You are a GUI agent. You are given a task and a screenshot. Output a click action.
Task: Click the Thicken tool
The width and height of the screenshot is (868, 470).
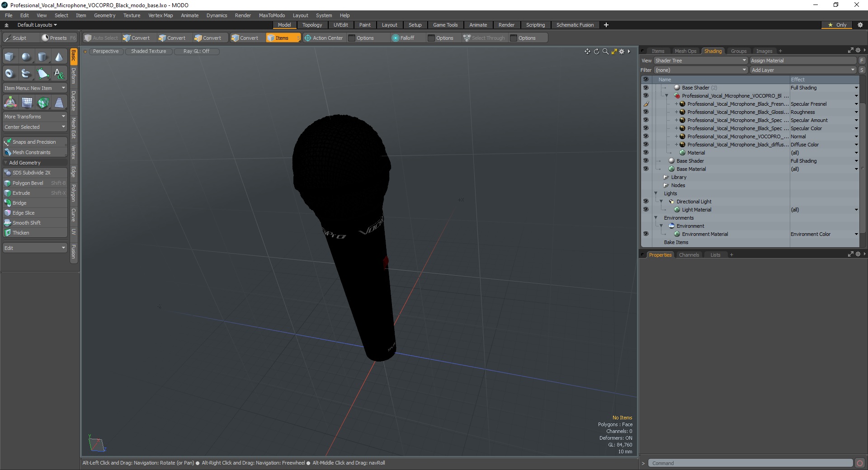[35, 233]
